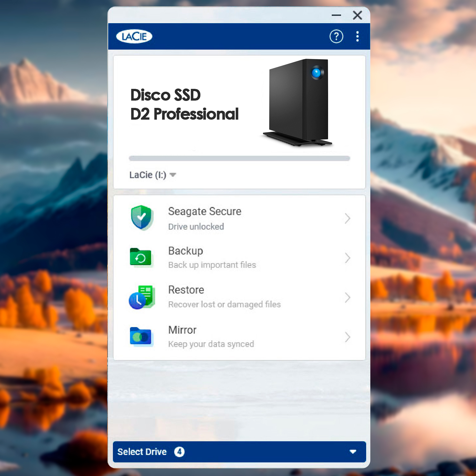Expand the Select Drive bottom arrow
This screenshot has height=476, width=476.
pos(353,452)
